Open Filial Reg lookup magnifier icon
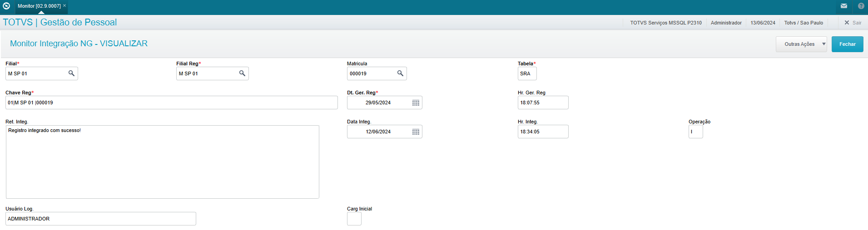The height and width of the screenshot is (230, 868). click(x=242, y=73)
